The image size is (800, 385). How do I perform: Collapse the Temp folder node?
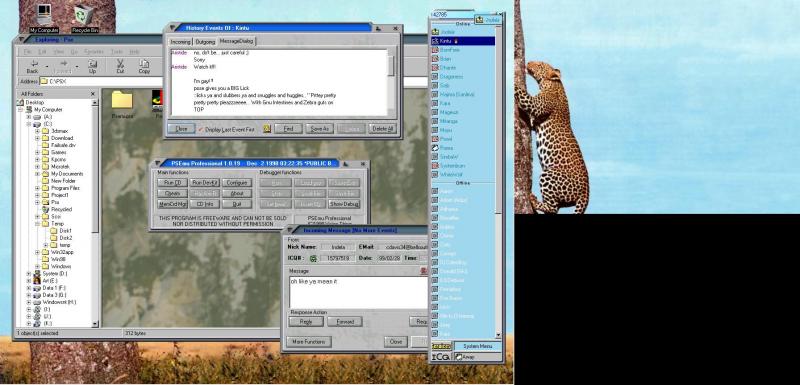pyautogui.click(x=37, y=224)
